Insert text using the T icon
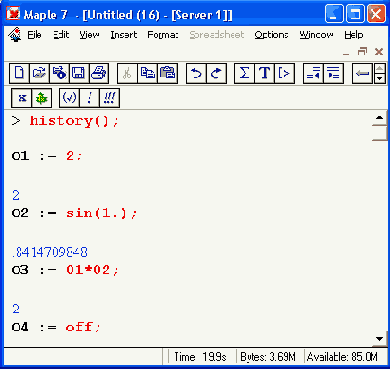The image size is (390, 369). click(264, 73)
